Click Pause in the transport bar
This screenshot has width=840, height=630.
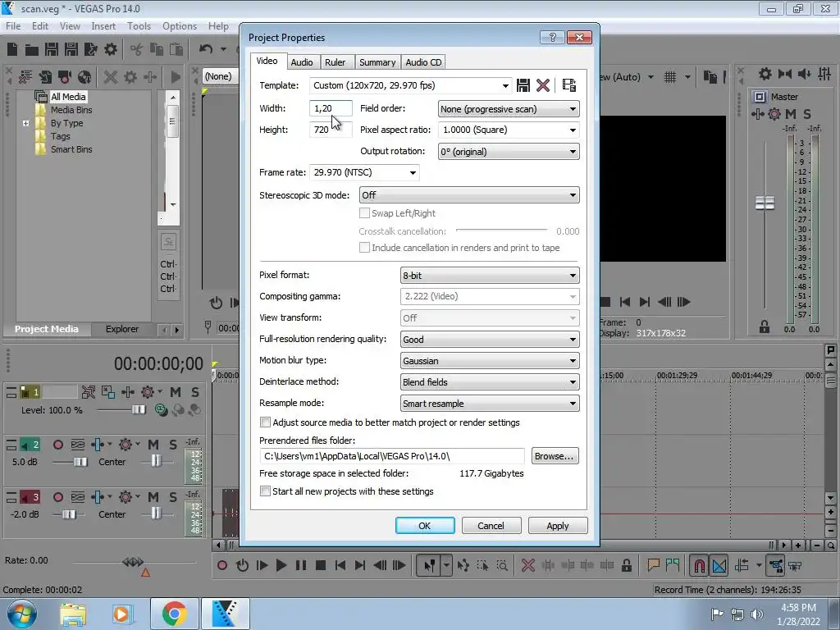(300, 565)
